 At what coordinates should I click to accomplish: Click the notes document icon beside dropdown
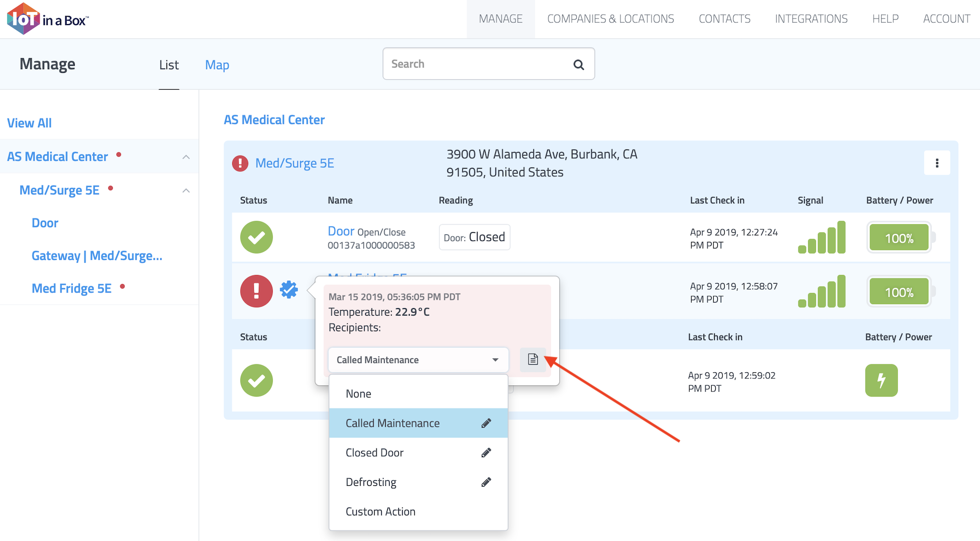[x=533, y=359]
